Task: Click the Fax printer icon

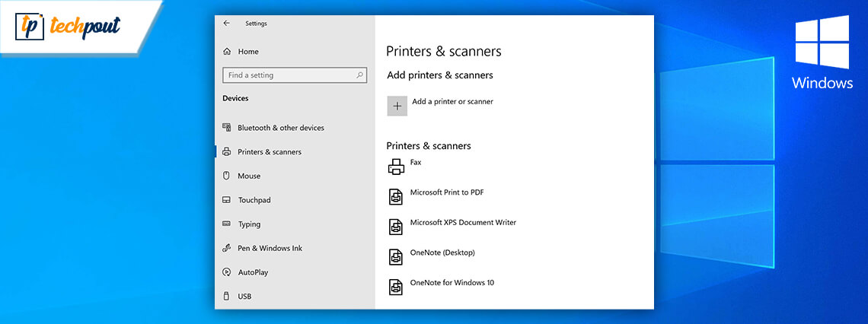Action: 396,167
